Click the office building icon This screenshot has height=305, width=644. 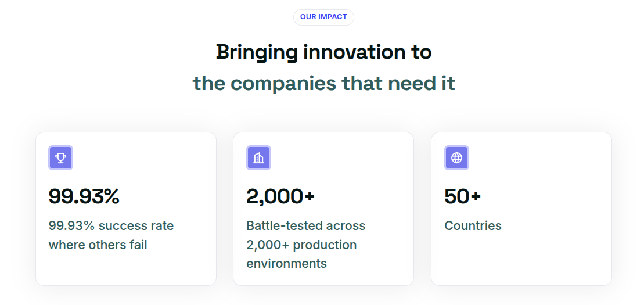pos(258,157)
